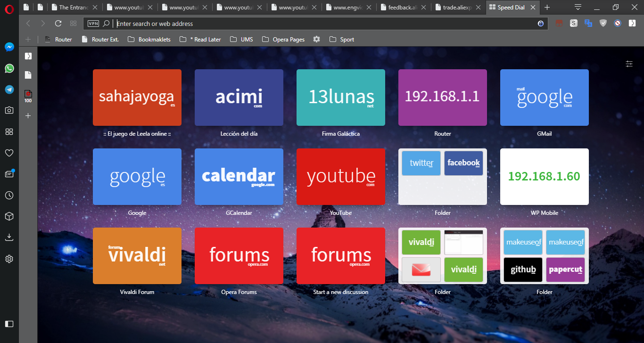The height and width of the screenshot is (343, 644).
Task: Click the Speed Dial grid icon beside reload
Action: click(x=73, y=24)
